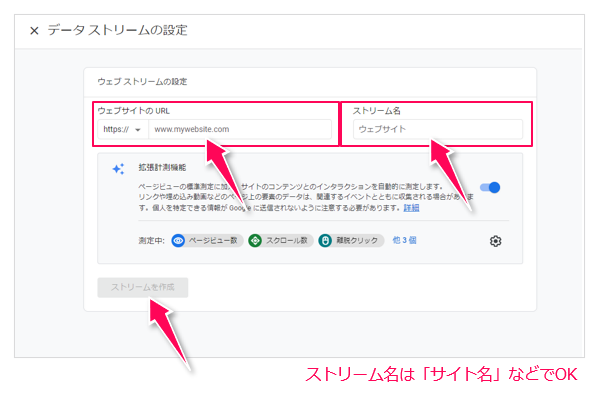Click the green スクロール数 diamond icon
Image resolution: width=601 pixels, height=404 pixels.
coord(255,241)
